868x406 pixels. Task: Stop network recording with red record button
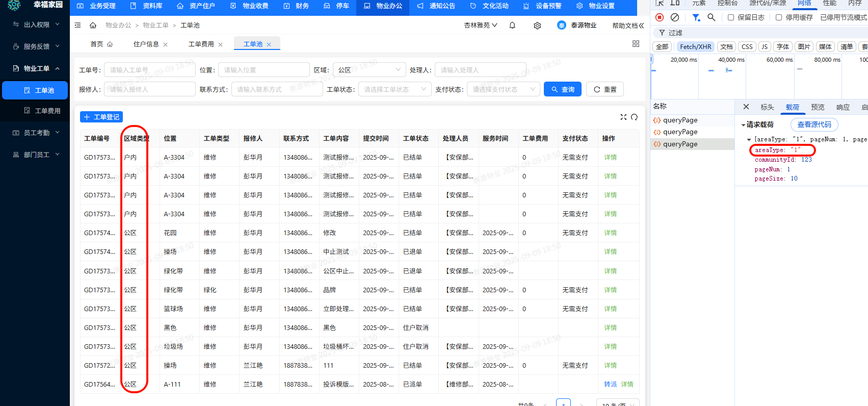(x=660, y=17)
